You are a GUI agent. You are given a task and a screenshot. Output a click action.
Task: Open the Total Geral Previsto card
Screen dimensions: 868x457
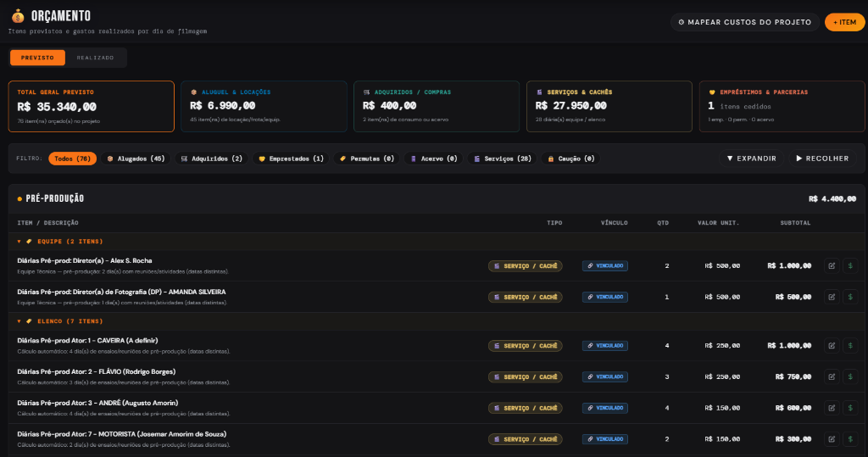pyautogui.click(x=92, y=106)
